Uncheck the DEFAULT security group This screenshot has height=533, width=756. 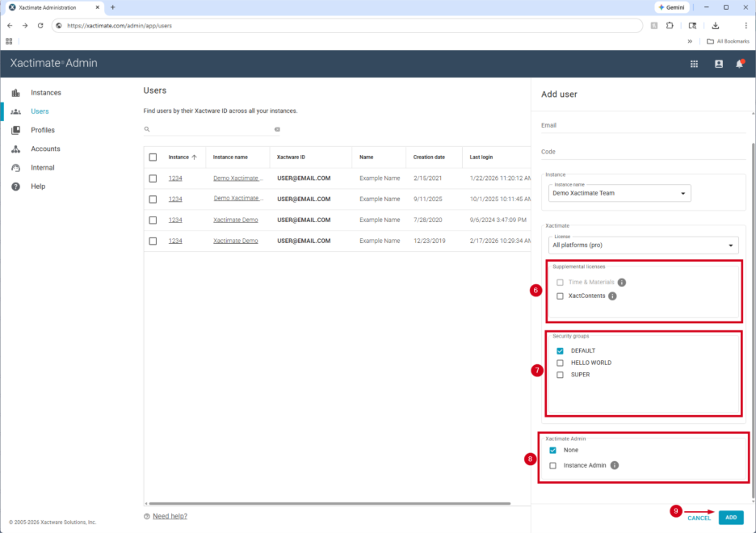[560, 350]
